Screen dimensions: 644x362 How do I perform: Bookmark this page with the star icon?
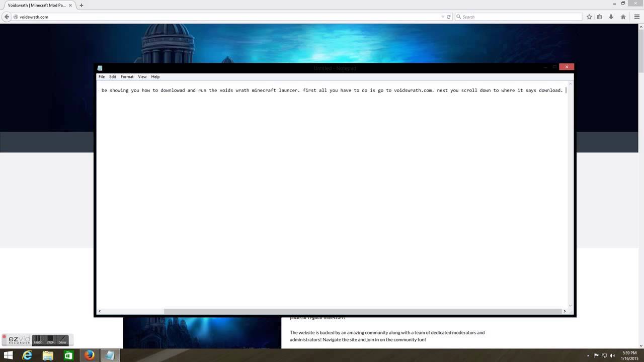point(589,17)
